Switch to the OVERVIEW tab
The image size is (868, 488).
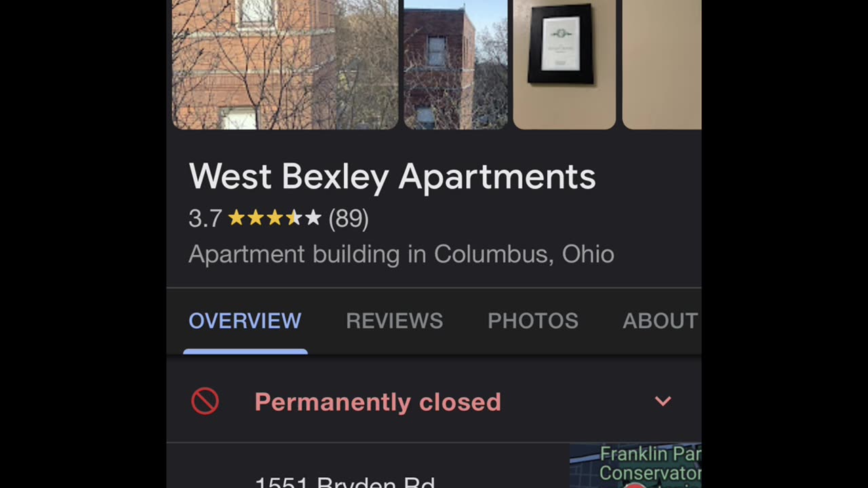(245, 321)
